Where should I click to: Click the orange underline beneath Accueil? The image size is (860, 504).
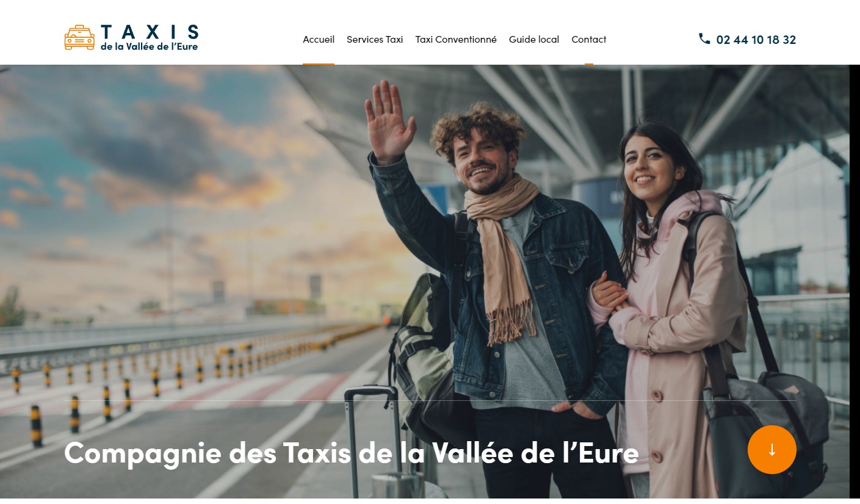(x=319, y=63)
